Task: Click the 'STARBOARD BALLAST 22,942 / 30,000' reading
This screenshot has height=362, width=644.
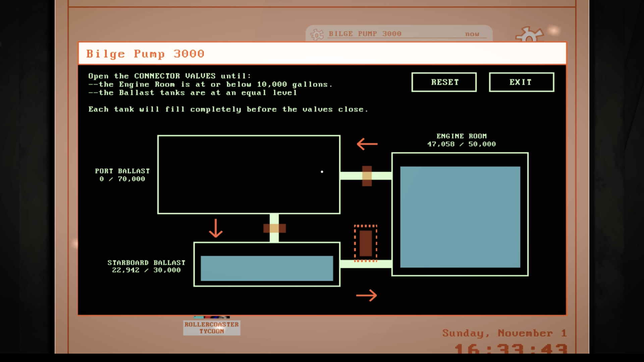Action: click(x=146, y=266)
